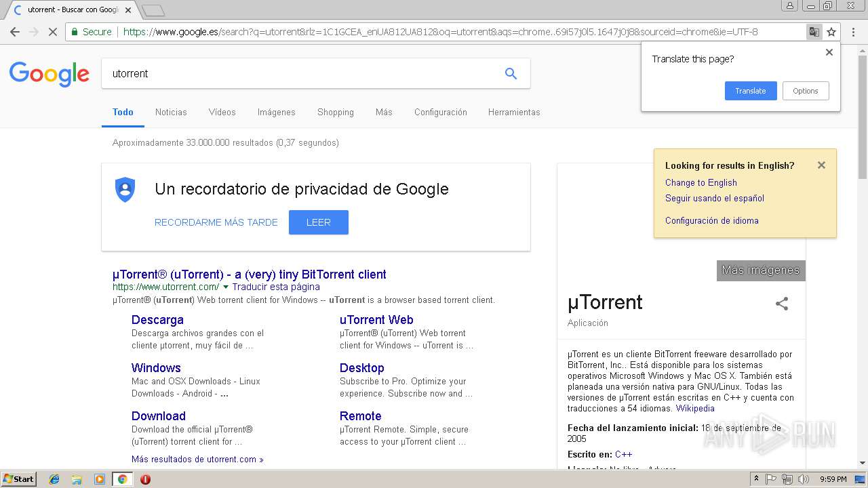This screenshot has width=868, height=488.
Task: Click the red Opera taskbar icon
Action: (x=145, y=479)
